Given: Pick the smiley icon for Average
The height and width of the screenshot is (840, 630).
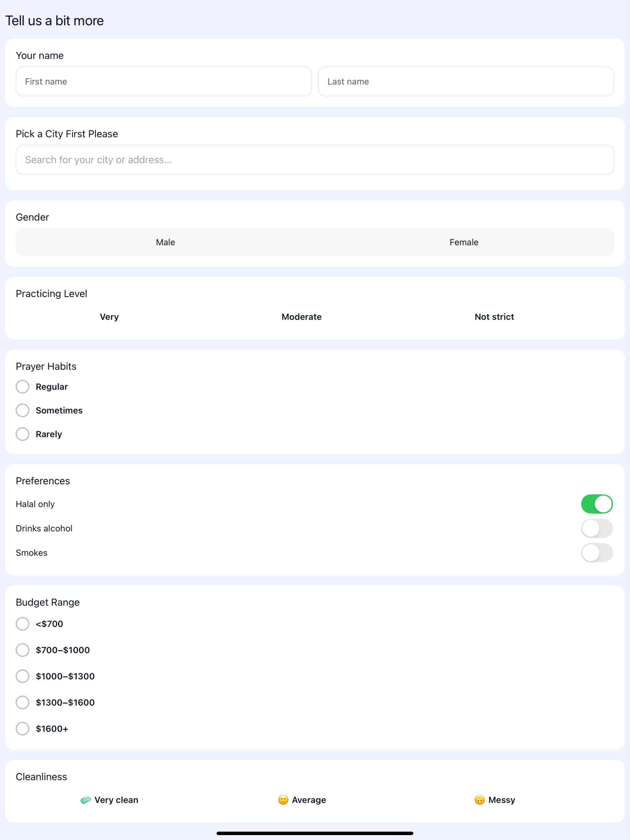Looking at the screenshot, I should (283, 800).
